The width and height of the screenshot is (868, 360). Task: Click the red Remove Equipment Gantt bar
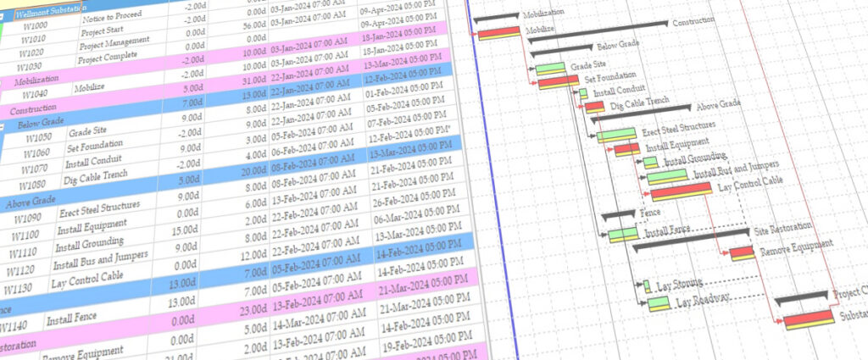click(742, 252)
